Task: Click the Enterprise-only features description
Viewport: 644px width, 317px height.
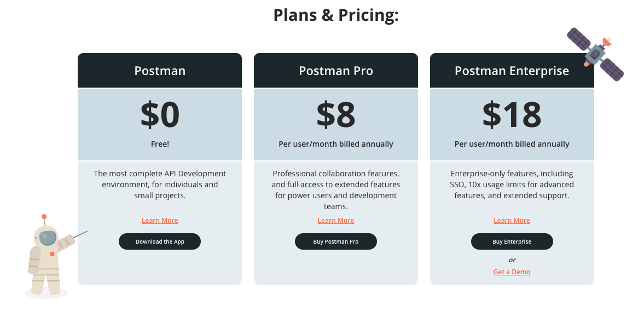Action: [x=512, y=185]
